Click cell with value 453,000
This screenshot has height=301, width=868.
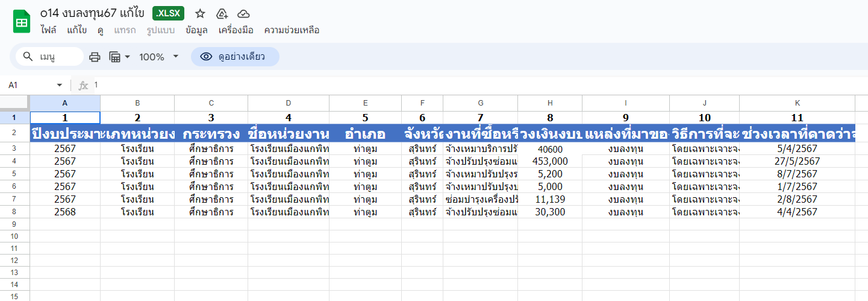pos(550,161)
